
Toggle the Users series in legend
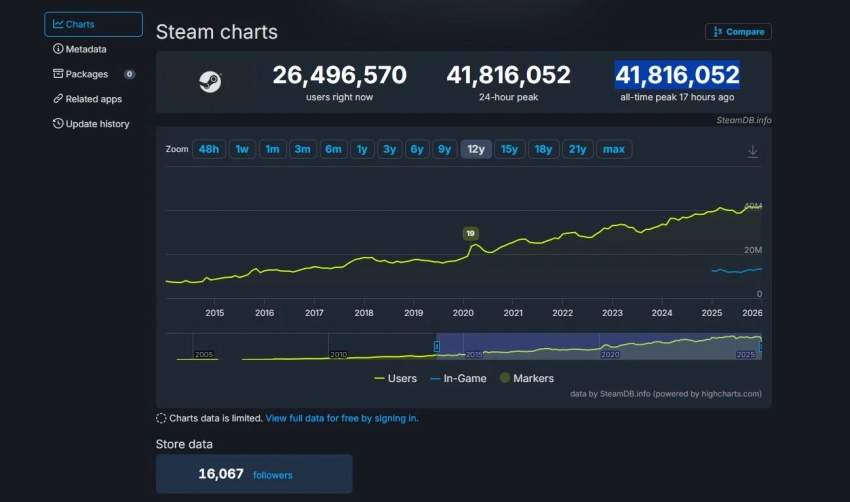click(396, 378)
